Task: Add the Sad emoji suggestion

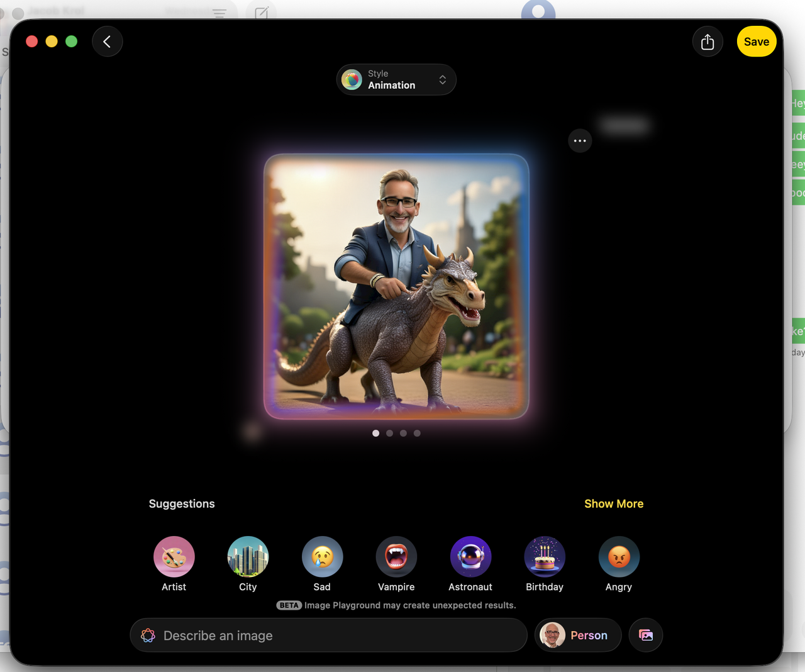Action: click(x=322, y=556)
